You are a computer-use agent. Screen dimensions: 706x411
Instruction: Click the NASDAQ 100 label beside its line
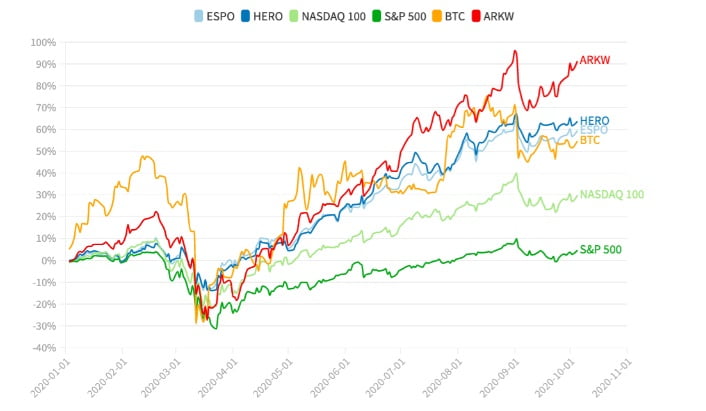(611, 194)
